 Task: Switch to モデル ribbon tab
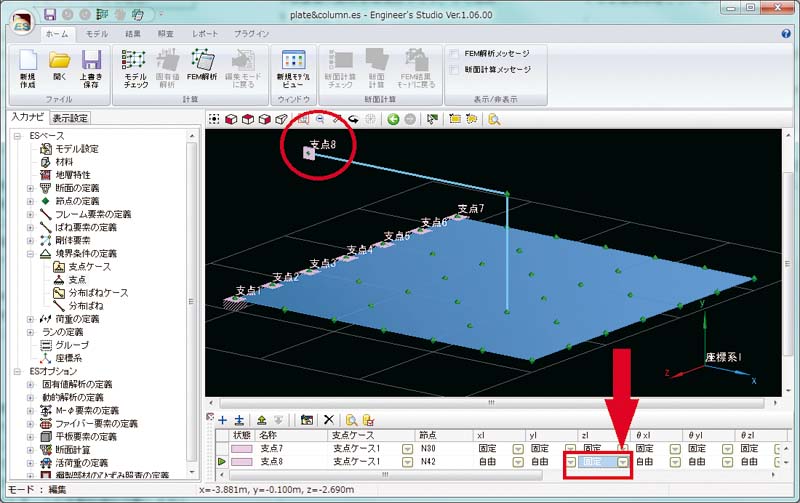coord(97,34)
